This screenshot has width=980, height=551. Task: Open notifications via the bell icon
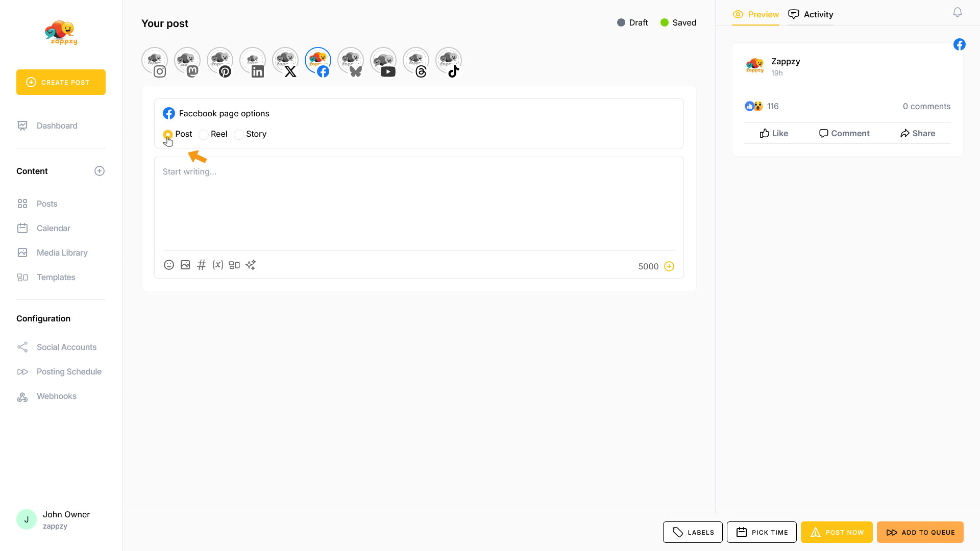tap(958, 13)
